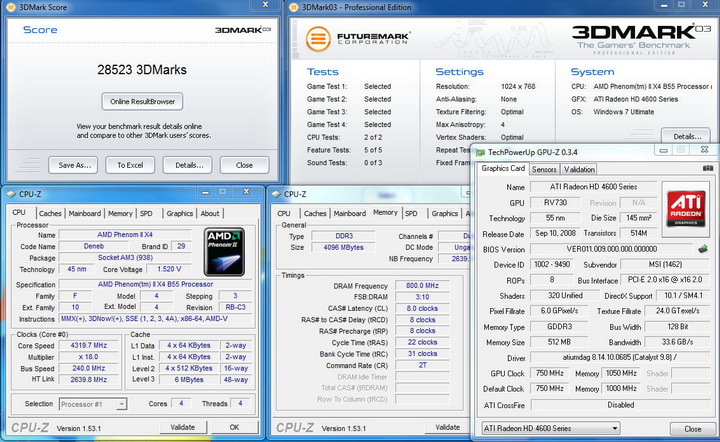
Task: Click Validate in left CPU-Z window
Action: click(183, 427)
